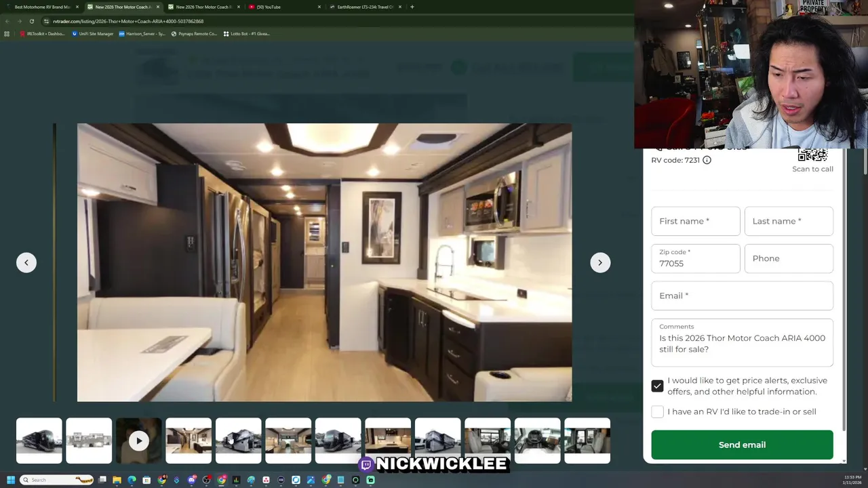Open File Explorer from the taskbar
Screen dimensions: 868x488
pos(117,480)
